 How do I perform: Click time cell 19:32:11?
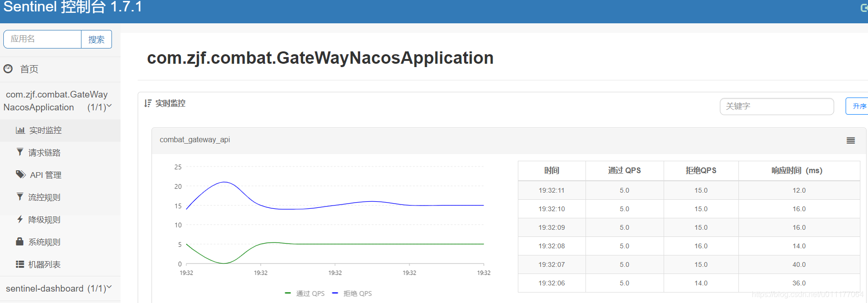(552, 190)
